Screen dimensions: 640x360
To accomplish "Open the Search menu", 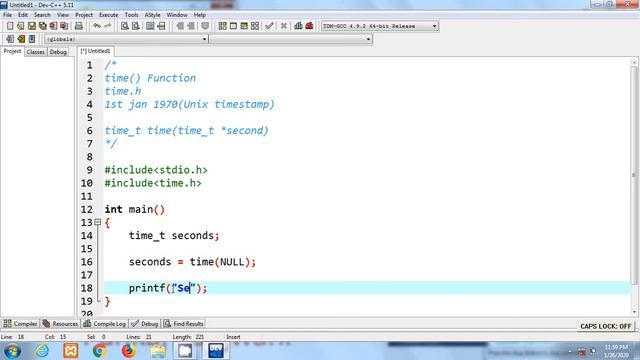I will click(42, 15).
